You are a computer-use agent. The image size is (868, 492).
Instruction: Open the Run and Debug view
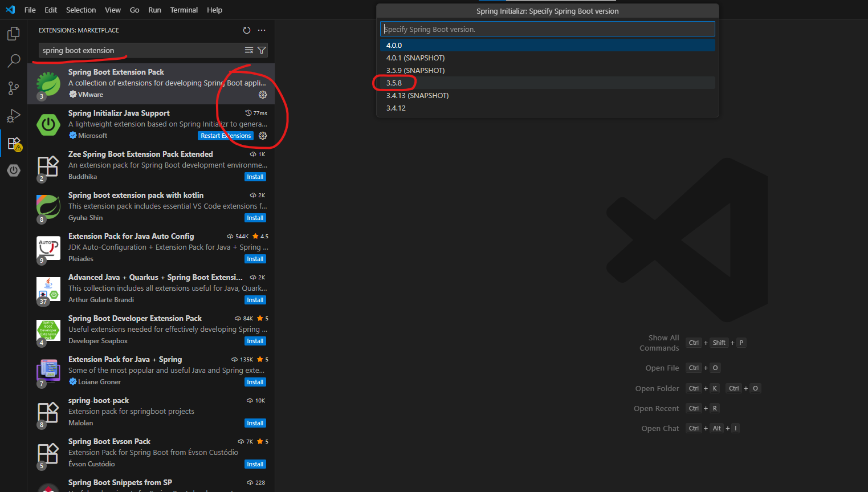coord(14,116)
